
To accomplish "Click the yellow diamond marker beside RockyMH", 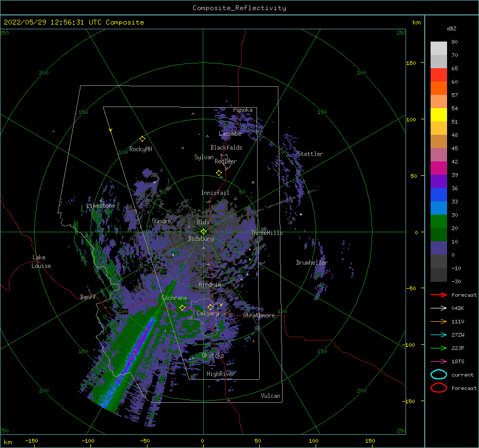I will (142, 139).
